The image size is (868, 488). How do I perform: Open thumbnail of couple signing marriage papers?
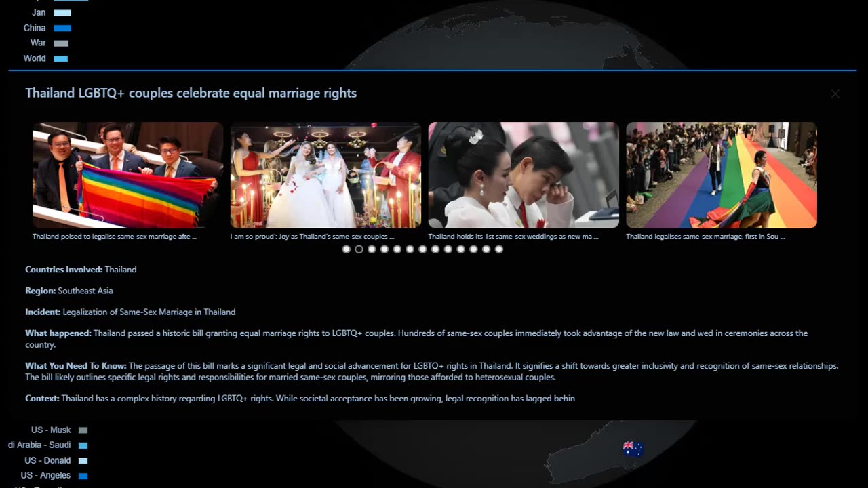click(x=524, y=175)
